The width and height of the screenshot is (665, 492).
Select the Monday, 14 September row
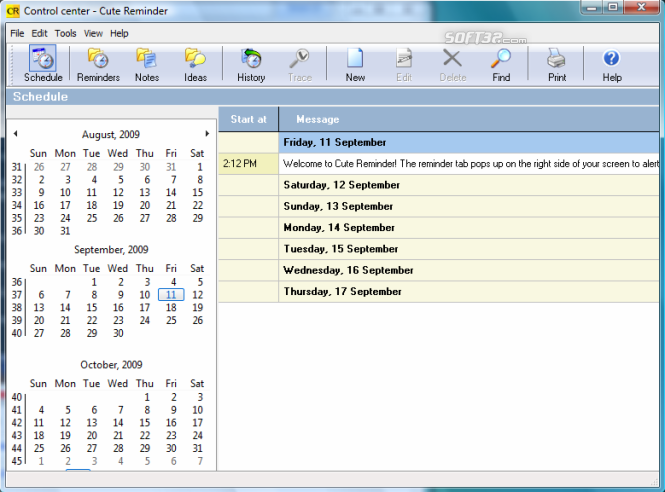(439, 227)
